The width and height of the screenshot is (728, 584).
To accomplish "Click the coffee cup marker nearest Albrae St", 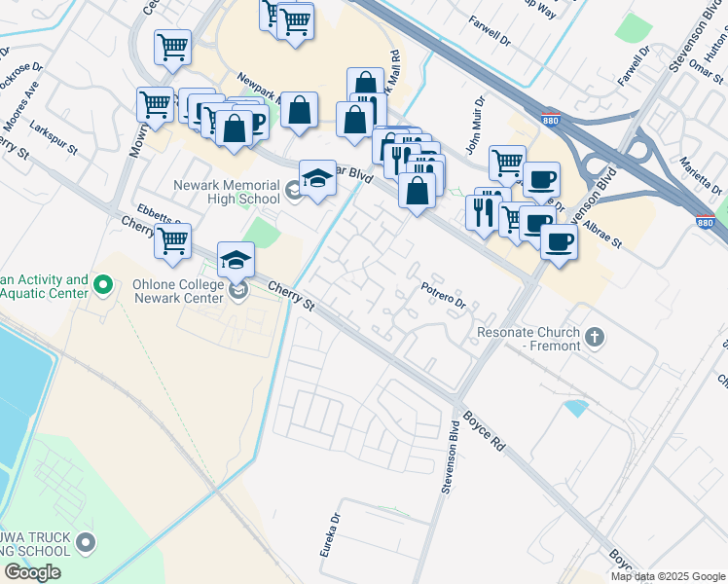I will coord(560,242).
